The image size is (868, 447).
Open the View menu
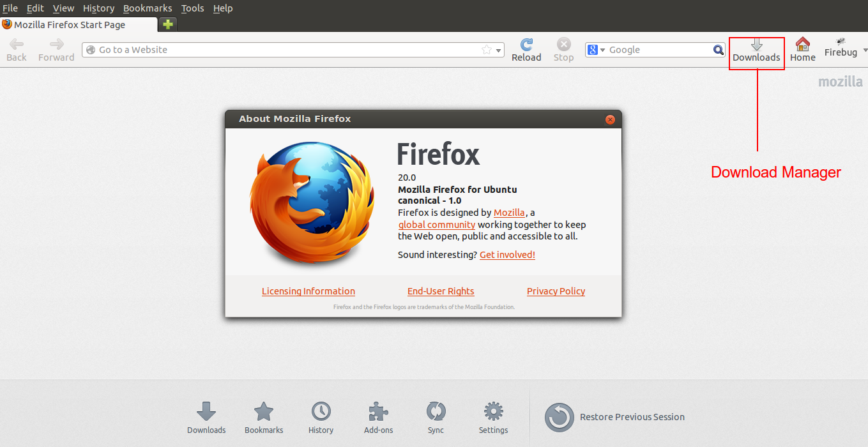click(x=63, y=8)
